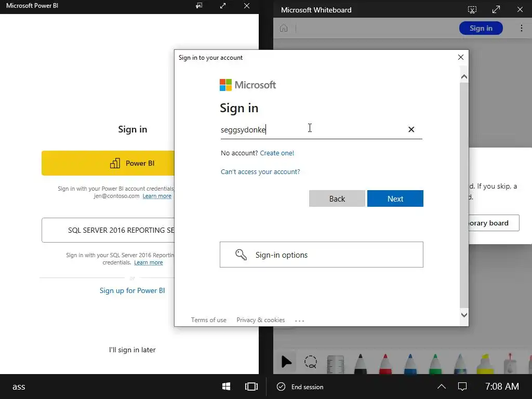Click the Next button in sign-in dialog
This screenshot has width=532, height=399.
(395, 198)
